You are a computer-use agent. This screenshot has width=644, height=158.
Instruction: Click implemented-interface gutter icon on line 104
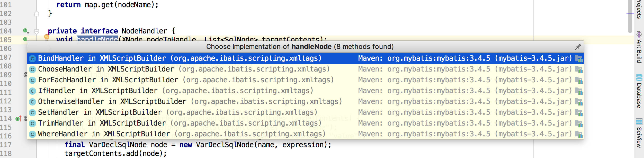click(x=26, y=31)
